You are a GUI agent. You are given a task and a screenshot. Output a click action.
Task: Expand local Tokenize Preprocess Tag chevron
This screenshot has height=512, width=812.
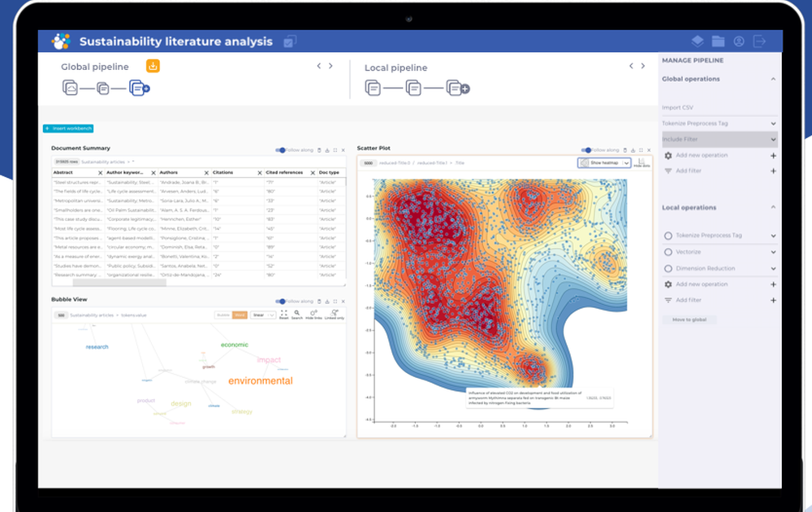coord(773,236)
